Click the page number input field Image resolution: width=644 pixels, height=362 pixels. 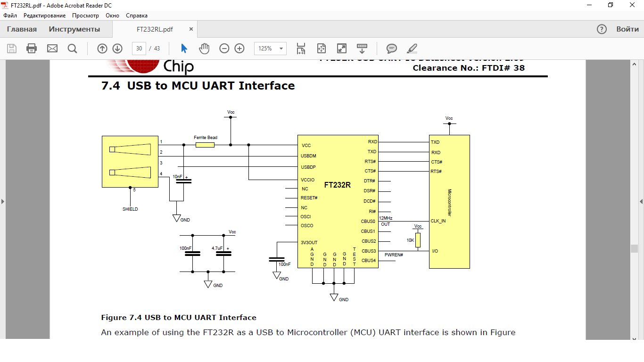click(139, 49)
